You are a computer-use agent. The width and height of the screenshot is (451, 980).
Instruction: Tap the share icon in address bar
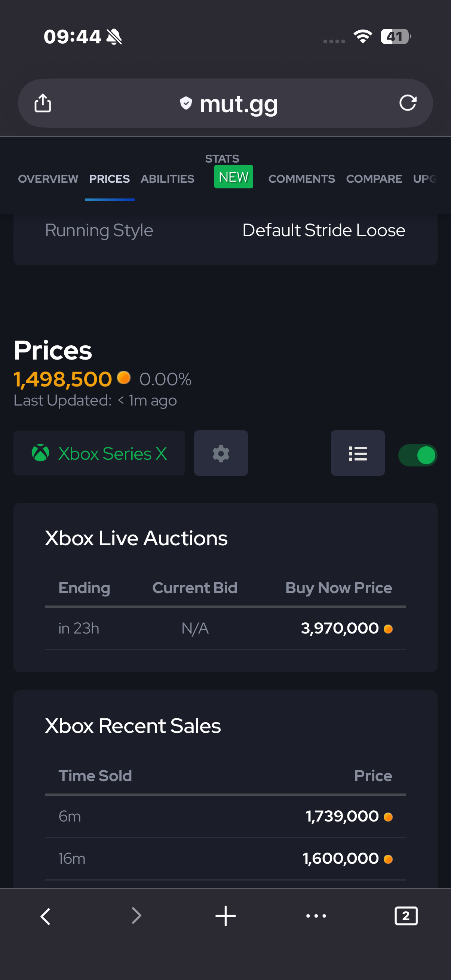pyautogui.click(x=43, y=103)
